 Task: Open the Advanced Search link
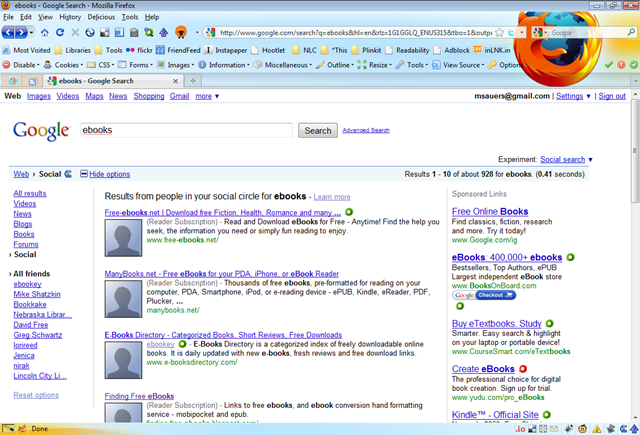click(x=366, y=130)
